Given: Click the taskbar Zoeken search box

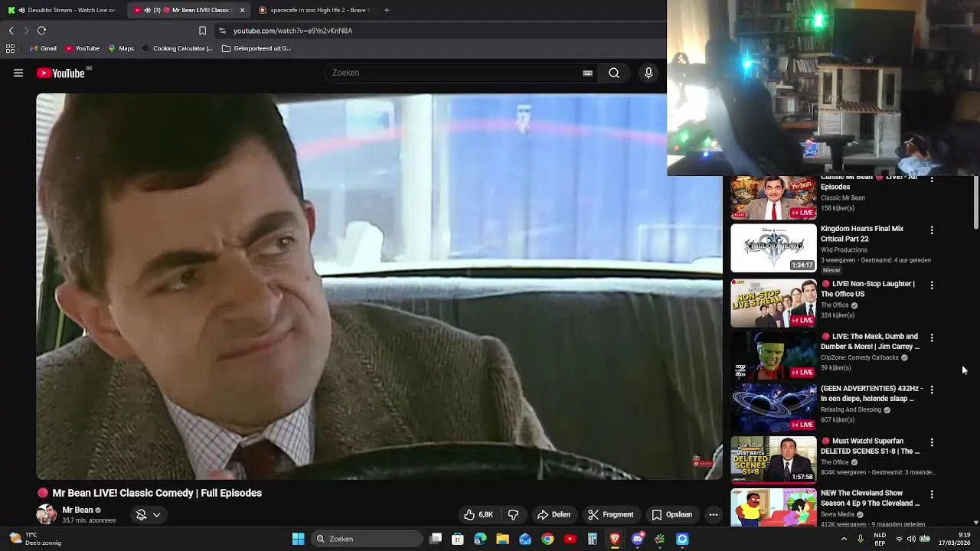Looking at the screenshot, I should (x=367, y=539).
